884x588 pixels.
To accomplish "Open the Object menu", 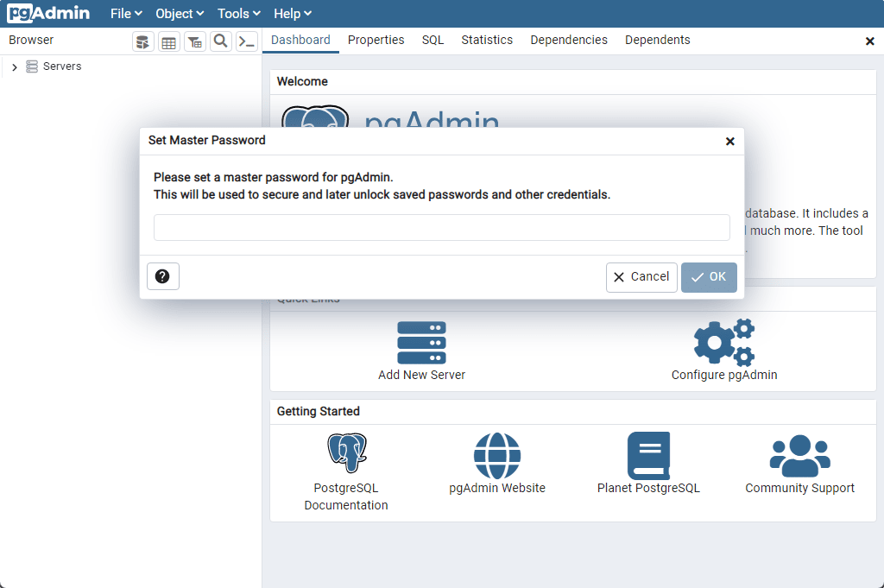I will pos(180,14).
